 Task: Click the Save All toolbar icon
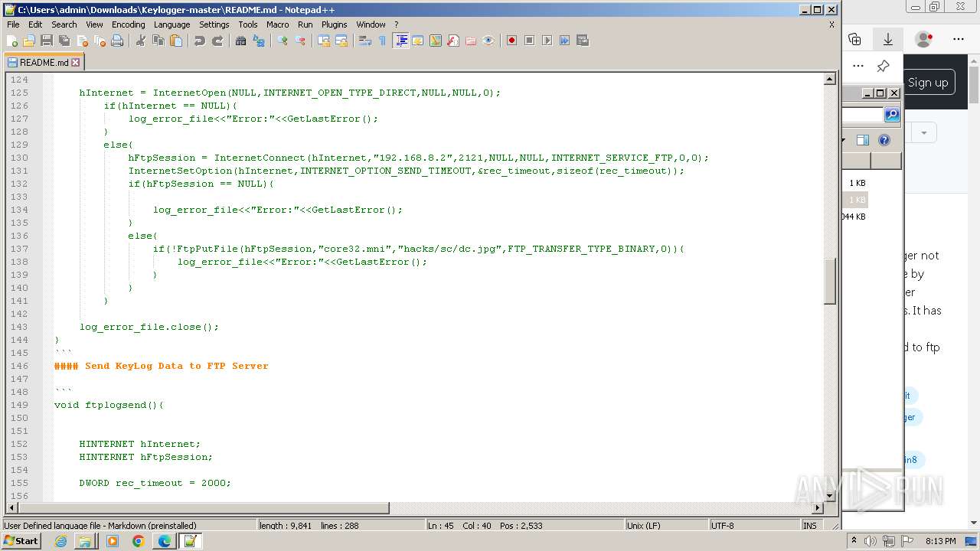[x=64, y=41]
